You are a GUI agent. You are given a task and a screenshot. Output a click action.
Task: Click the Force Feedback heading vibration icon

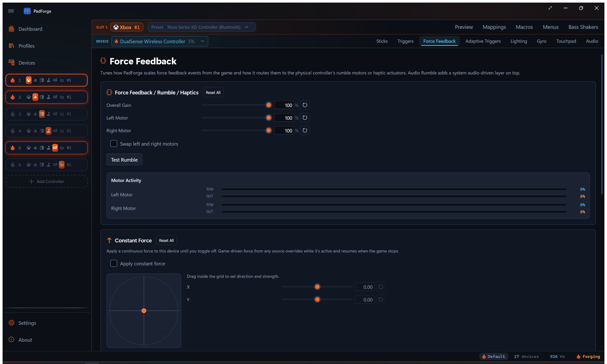[x=103, y=61]
